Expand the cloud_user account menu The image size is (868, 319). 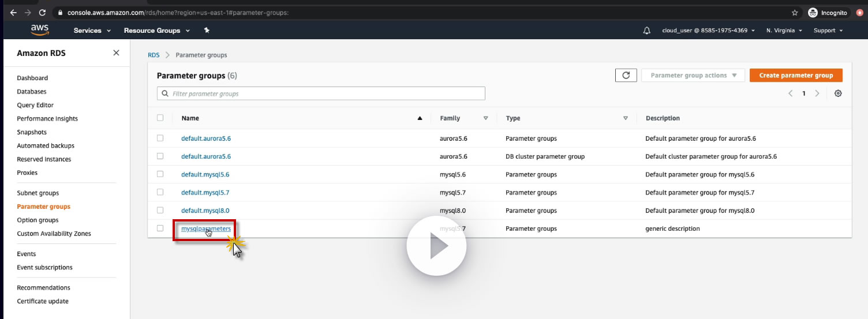708,31
